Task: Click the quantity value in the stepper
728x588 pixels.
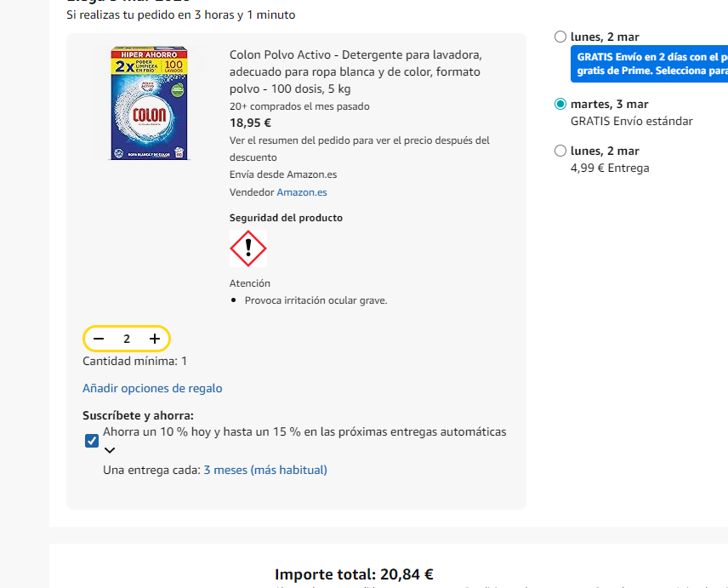Action: [x=126, y=338]
